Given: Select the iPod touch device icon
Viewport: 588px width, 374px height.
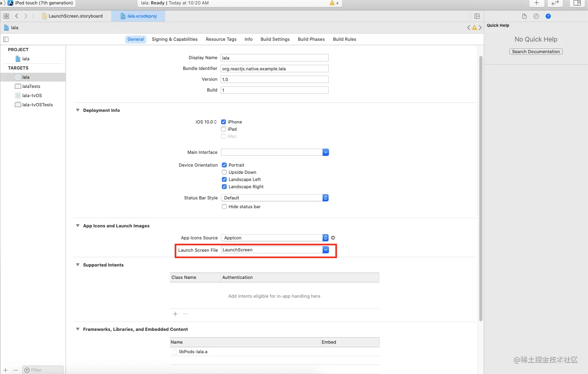Looking at the screenshot, I should click(10, 3).
